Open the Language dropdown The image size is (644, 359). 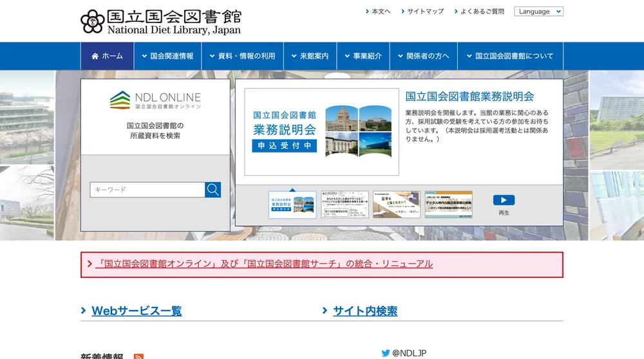(538, 12)
